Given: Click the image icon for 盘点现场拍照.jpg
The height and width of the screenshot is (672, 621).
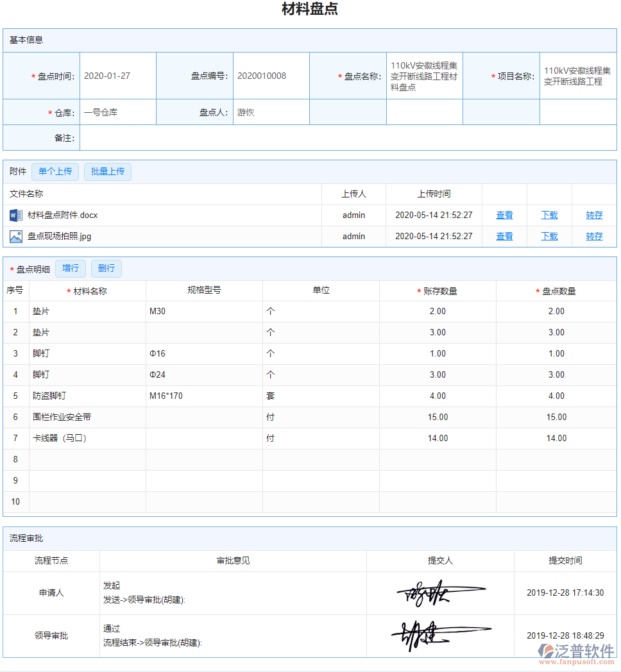Looking at the screenshot, I should (16, 236).
